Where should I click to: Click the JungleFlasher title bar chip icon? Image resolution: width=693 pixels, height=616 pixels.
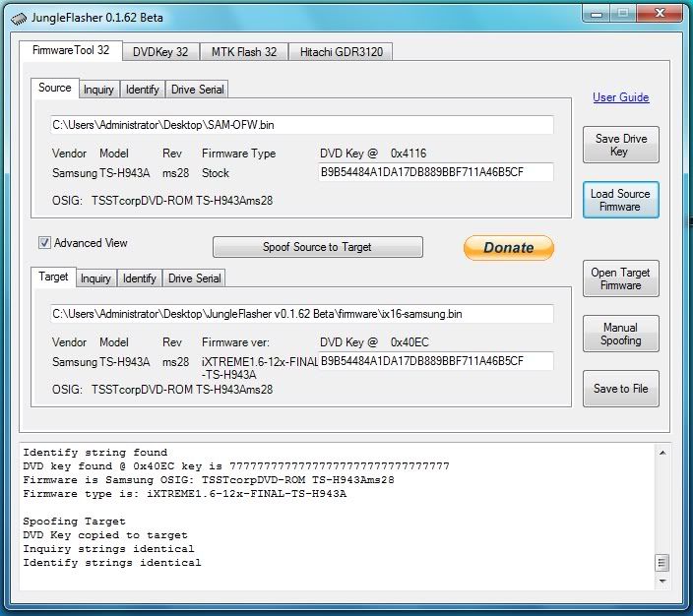tap(18, 19)
